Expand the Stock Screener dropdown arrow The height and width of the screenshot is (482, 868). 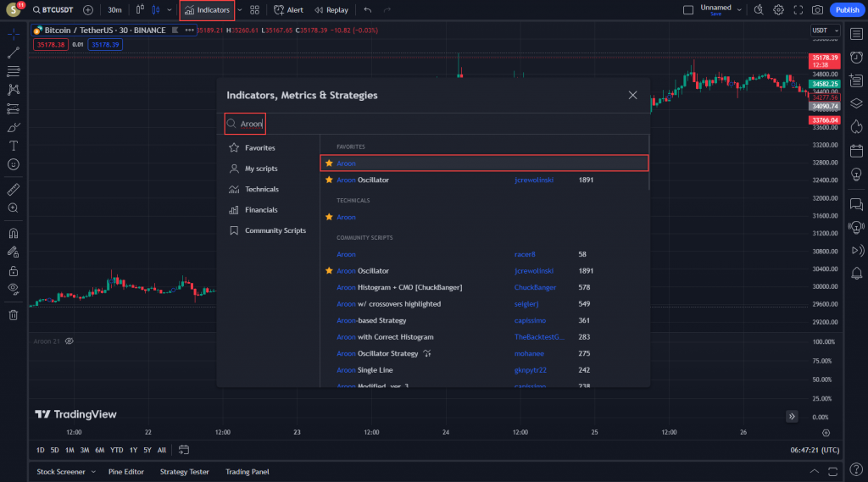[93, 472]
